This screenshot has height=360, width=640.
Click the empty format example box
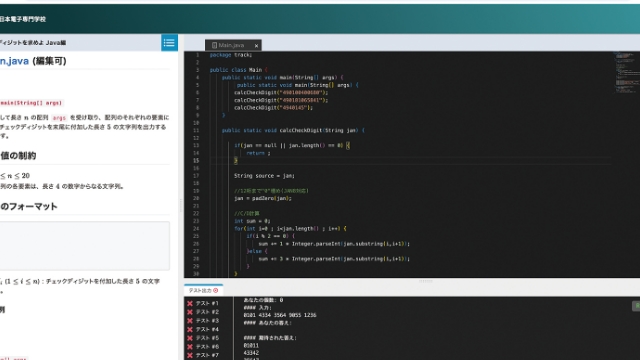84,246
